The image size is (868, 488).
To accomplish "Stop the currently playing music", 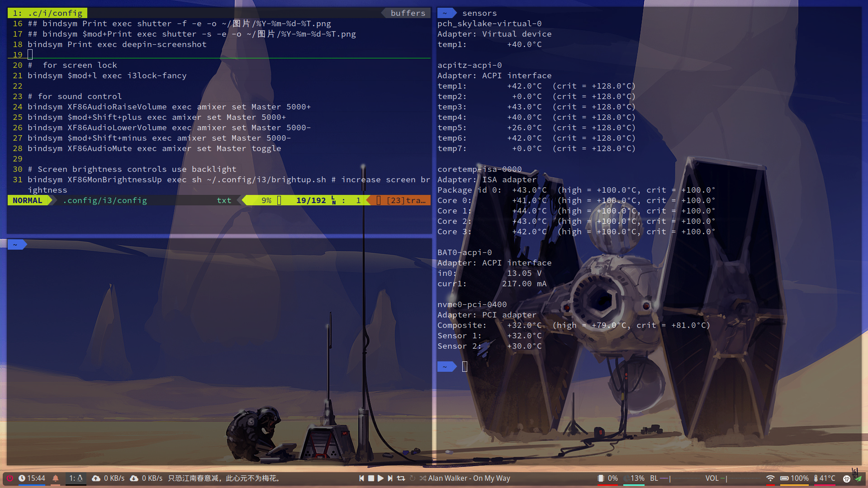I will coord(371,478).
